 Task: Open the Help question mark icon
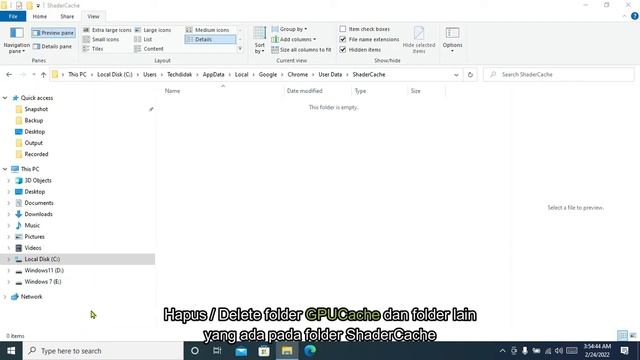point(634,16)
